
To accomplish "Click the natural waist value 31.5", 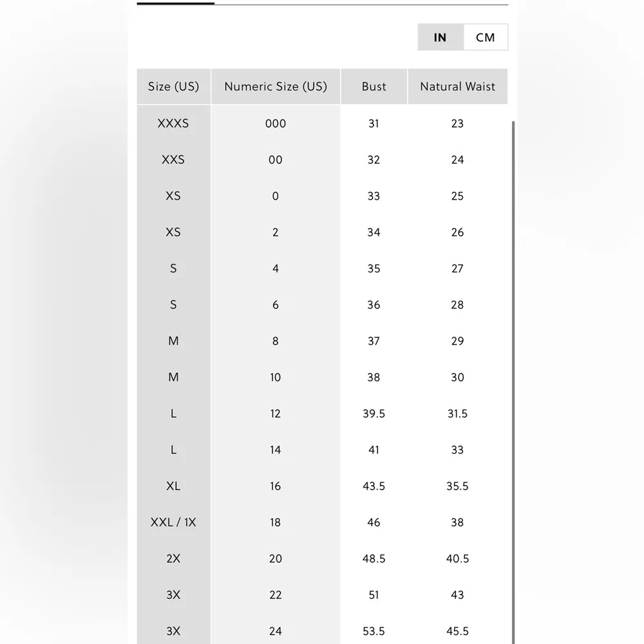I will 457,413.
